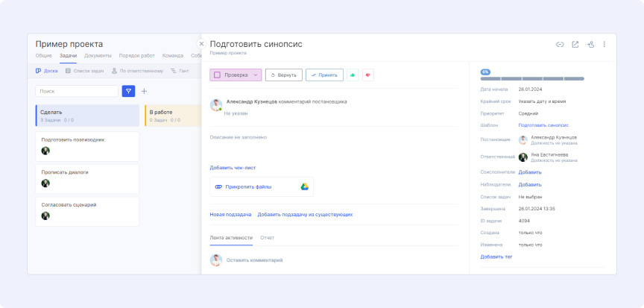Screen dimensions: 644x308
Task: Open Подготовить синопсис template link
Action: pos(543,125)
